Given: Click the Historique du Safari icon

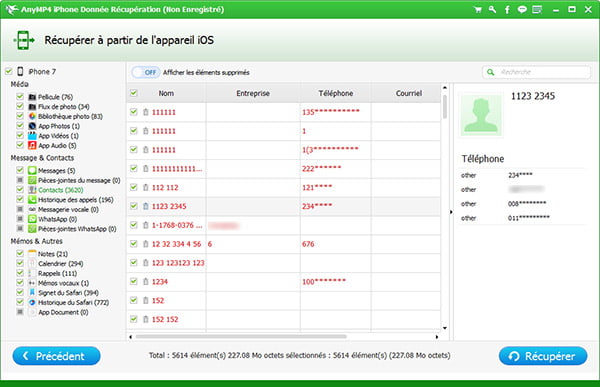Looking at the screenshot, I should point(32,302).
